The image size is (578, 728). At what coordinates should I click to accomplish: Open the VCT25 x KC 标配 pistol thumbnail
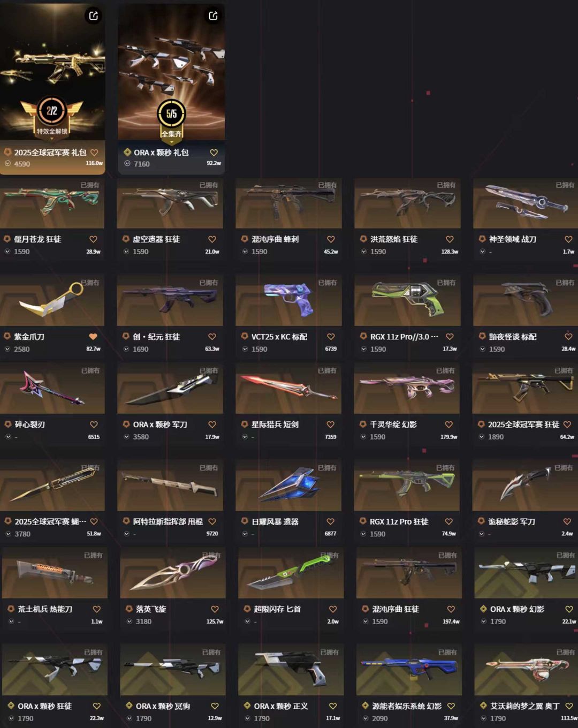point(288,301)
